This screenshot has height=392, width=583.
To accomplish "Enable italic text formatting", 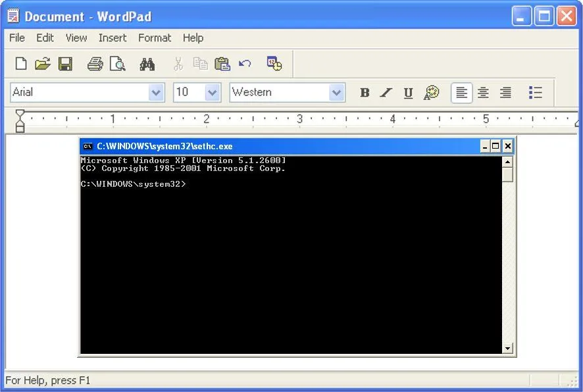I will click(x=386, y=93).
